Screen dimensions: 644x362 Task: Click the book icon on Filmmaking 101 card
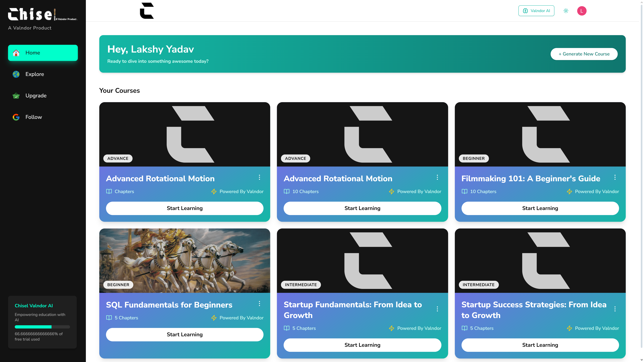click(x=464, y=192)
